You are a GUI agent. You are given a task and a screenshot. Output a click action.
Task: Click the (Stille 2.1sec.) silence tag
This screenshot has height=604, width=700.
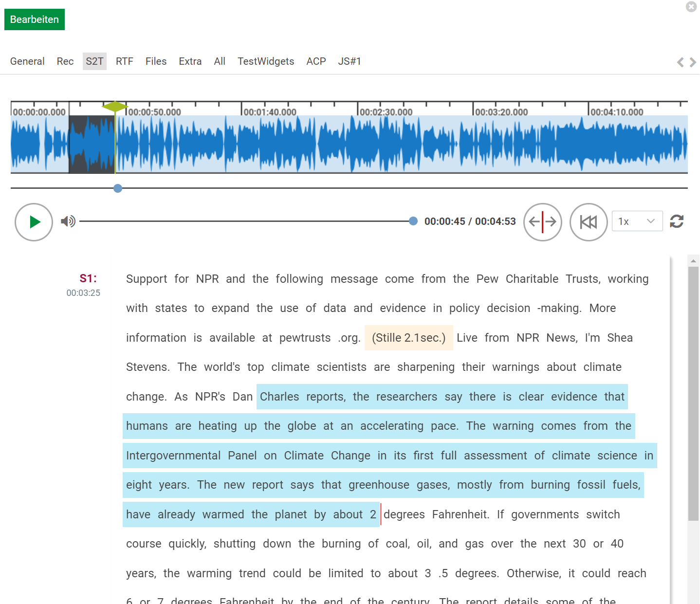[x=408, y=338]
